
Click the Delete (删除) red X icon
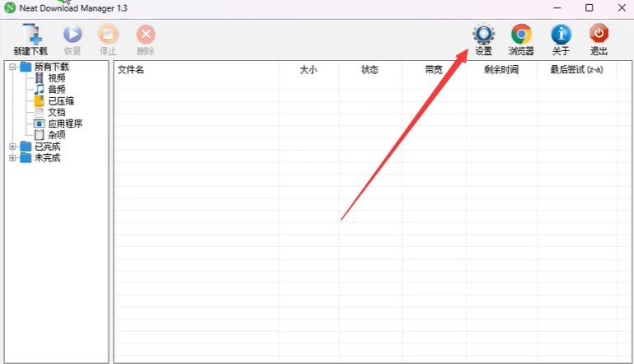pos(146,35)
